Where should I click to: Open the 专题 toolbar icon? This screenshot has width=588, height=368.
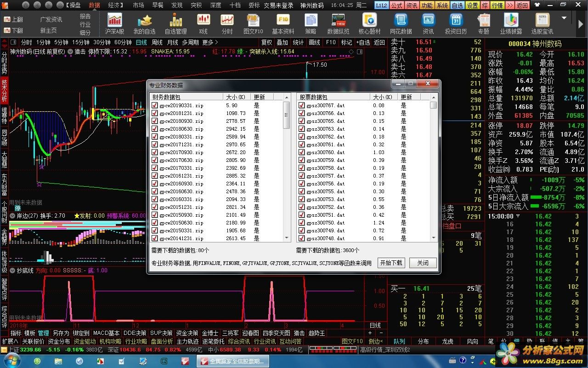pyautogui.click(x=483, y=24)
